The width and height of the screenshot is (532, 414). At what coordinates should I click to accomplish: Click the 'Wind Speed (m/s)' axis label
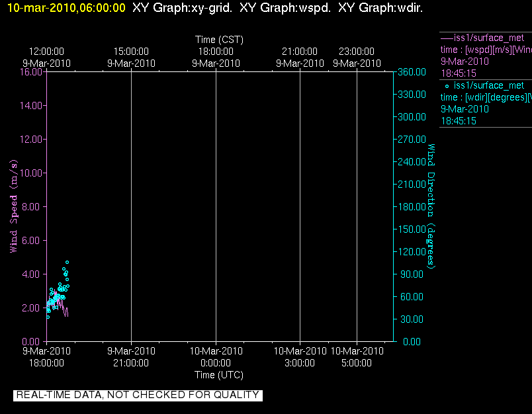[x=14, y=206]
